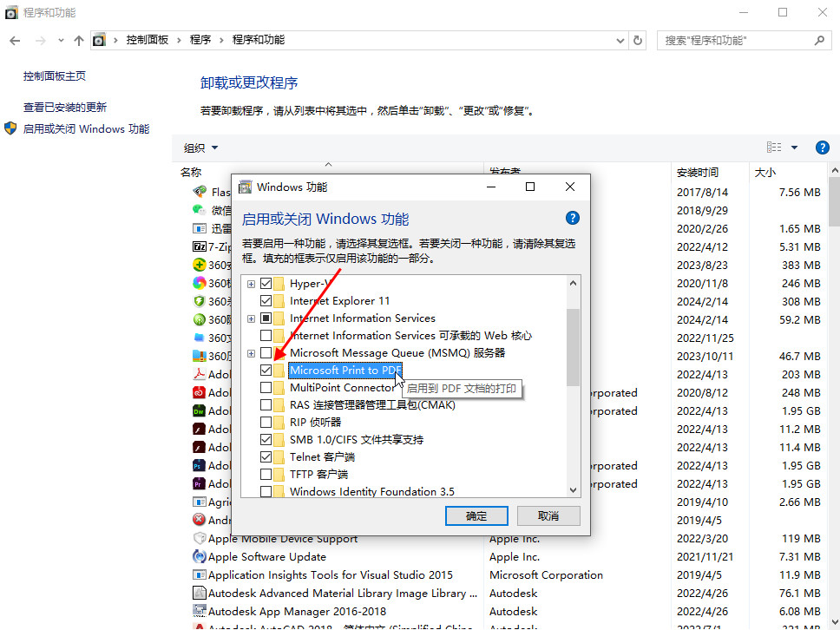Click the 取消 button

pos(548,516)
